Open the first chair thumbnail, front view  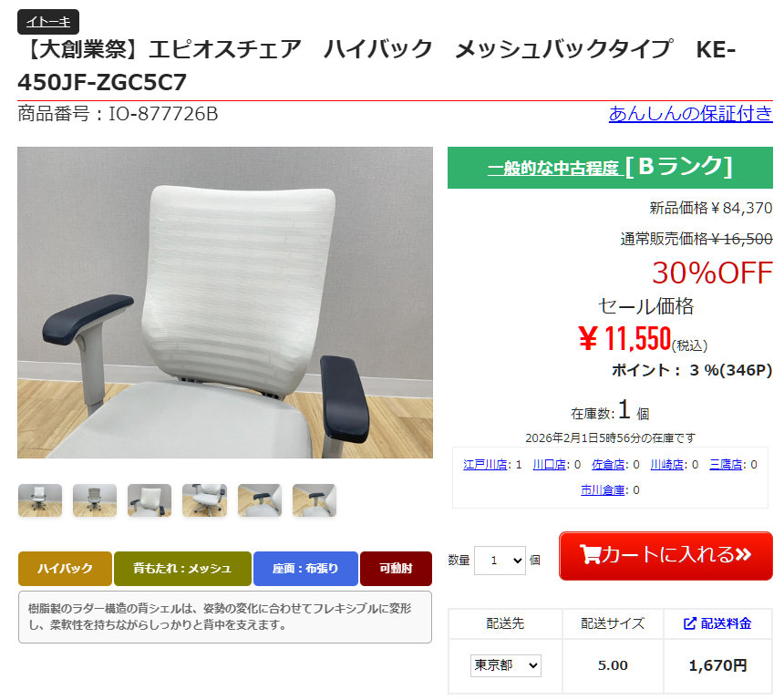coord(40,500)
